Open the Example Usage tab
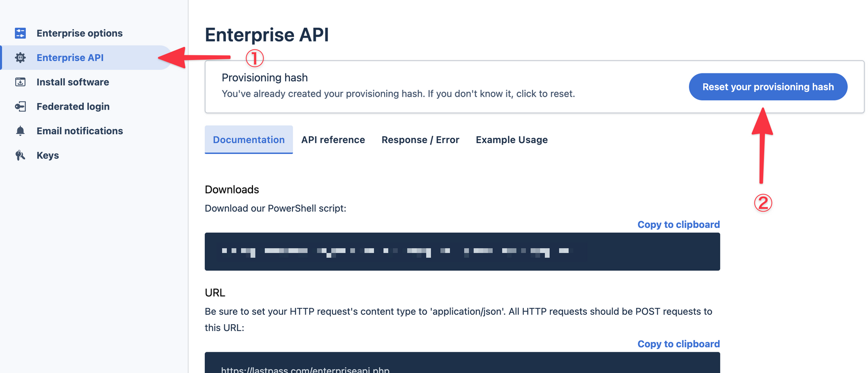868x373 pixels. point(511,140)
